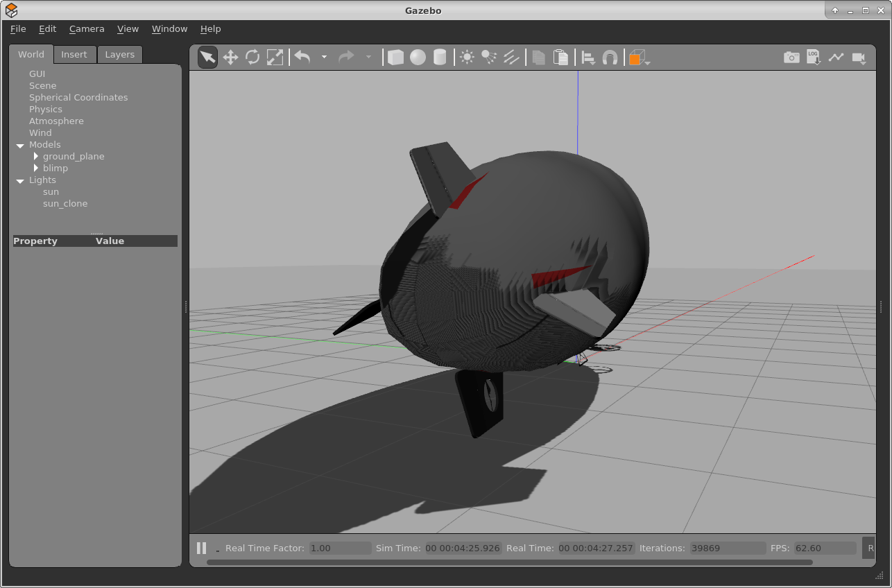Select the sun light entry

pyautogui.click(x=51, y=192)
